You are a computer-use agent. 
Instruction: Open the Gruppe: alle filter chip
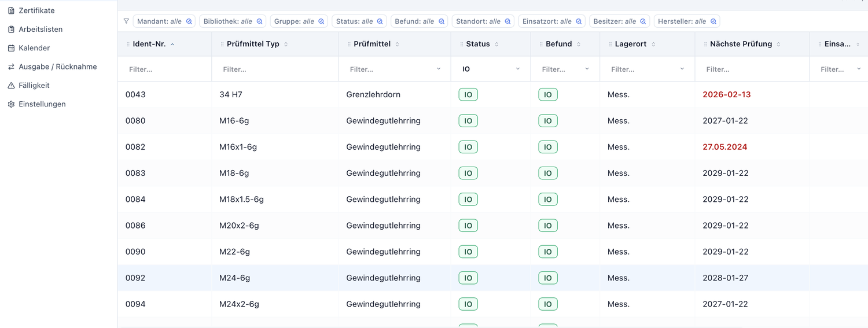pos(299,21)
